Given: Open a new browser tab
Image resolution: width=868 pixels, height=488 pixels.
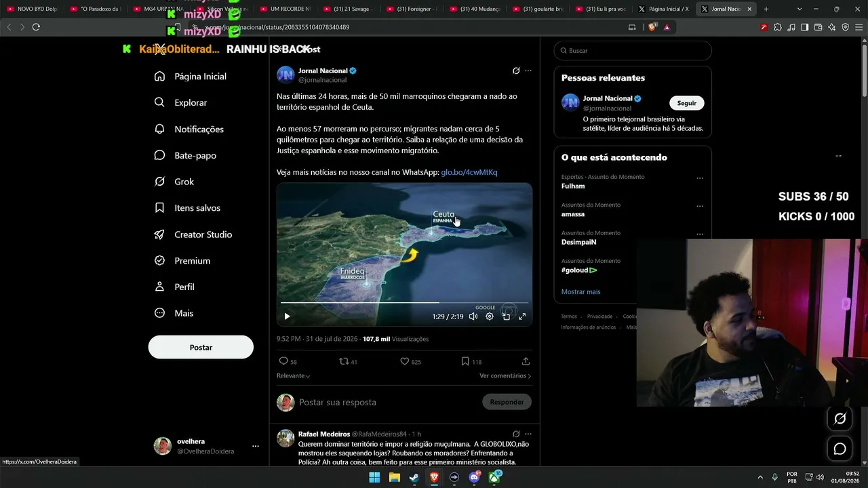Looking at the screenshot, I should (x=766, y=9).
